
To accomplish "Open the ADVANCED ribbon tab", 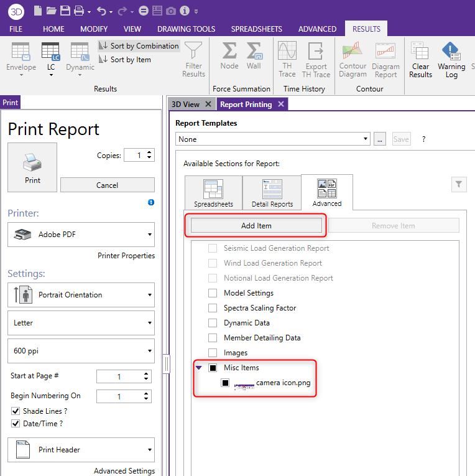I will pos(317,29).
